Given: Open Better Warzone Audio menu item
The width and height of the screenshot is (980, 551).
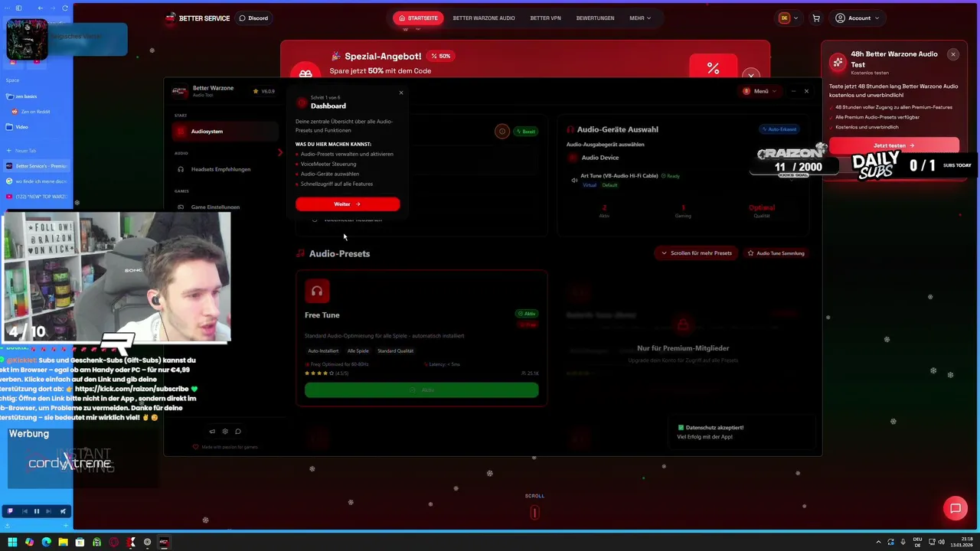Looking at the screenshot, I should click(484, 18).
